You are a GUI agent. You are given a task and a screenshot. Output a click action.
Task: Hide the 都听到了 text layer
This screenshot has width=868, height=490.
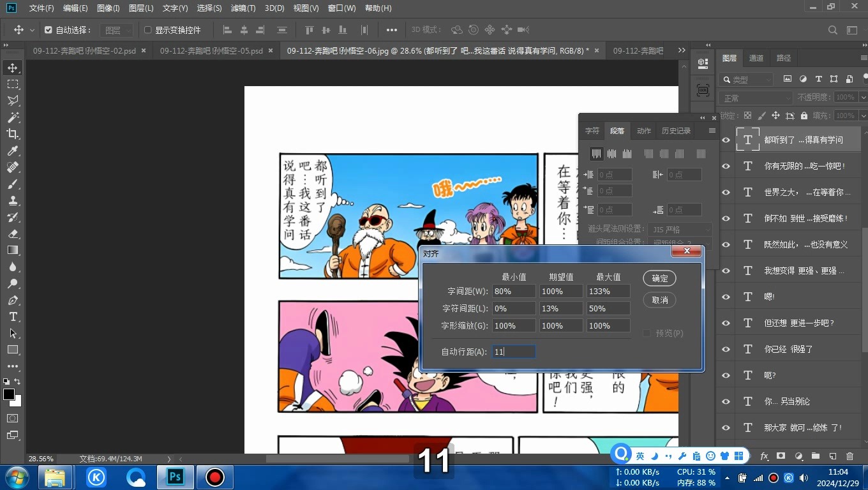tap(726, 140)
